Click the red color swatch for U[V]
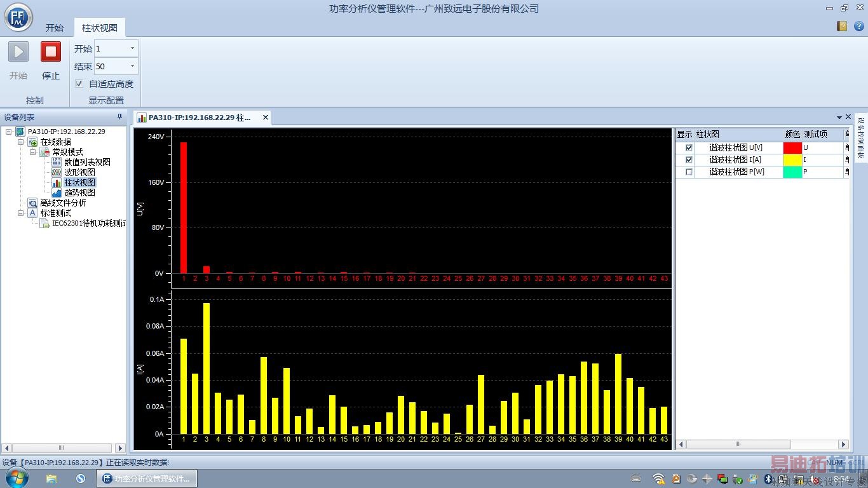 pyautogui.click(x=792, y=147)
